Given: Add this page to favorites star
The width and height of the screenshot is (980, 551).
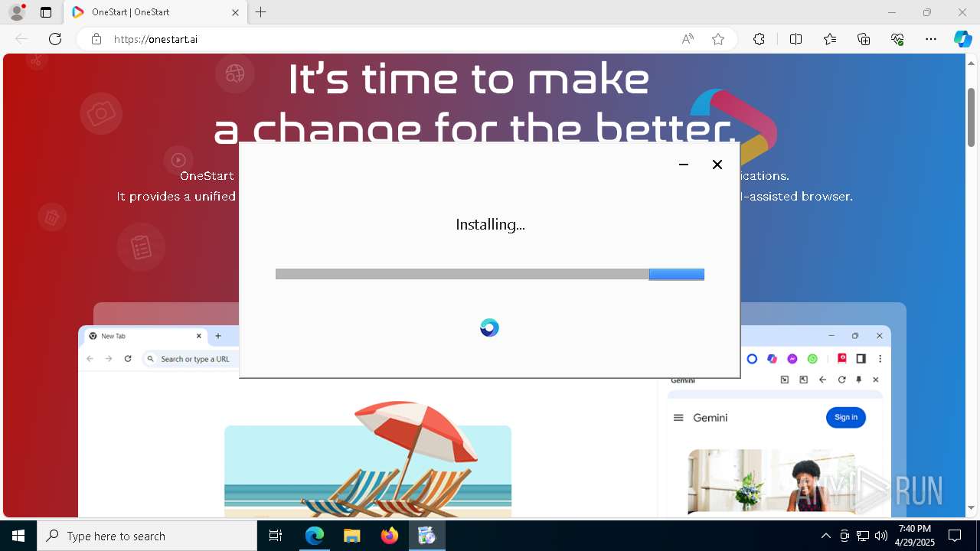Looking at the screenshot, I should pos(718,39).
